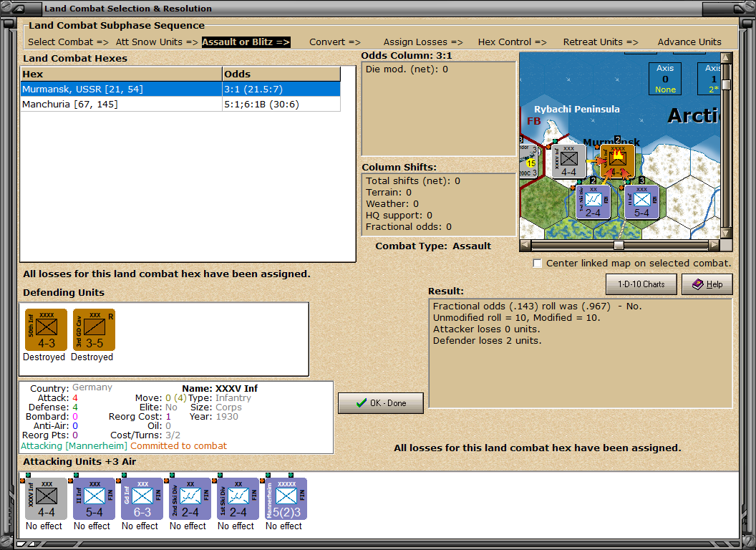
Task: Click the burning Murmansk hex counter on map
Action: pyautogui.click(x=617, y=161)
